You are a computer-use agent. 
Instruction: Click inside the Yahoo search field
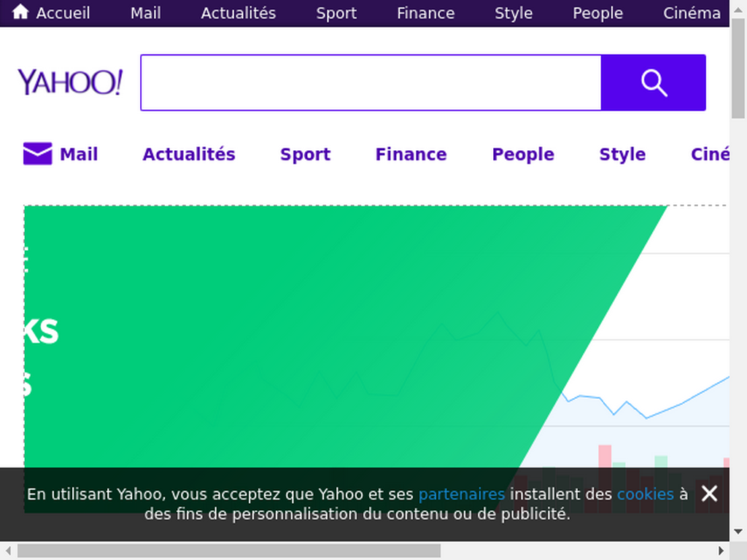[x=371, y=83]
